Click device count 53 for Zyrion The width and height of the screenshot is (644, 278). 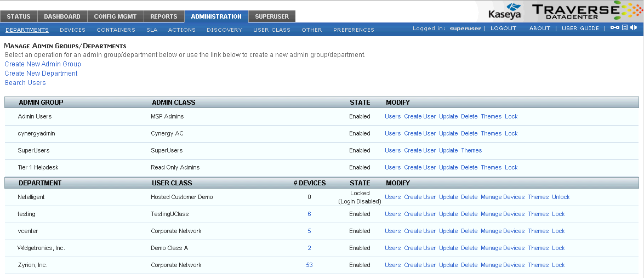(309, 265)
